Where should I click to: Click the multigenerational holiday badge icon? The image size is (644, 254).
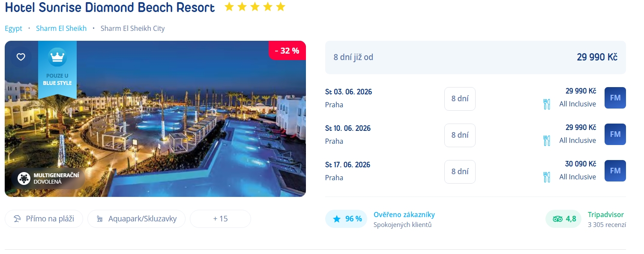point(24,178)
